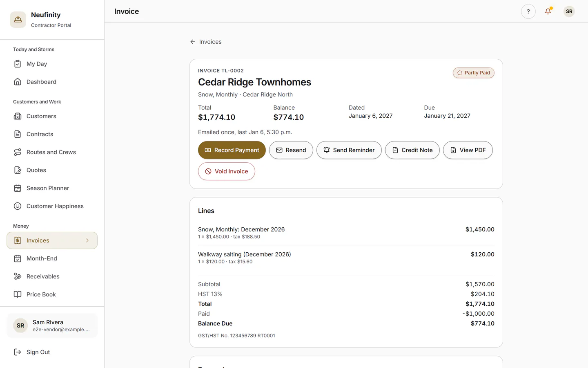Click the Paid amount -$1,000.00

[479, 314]
